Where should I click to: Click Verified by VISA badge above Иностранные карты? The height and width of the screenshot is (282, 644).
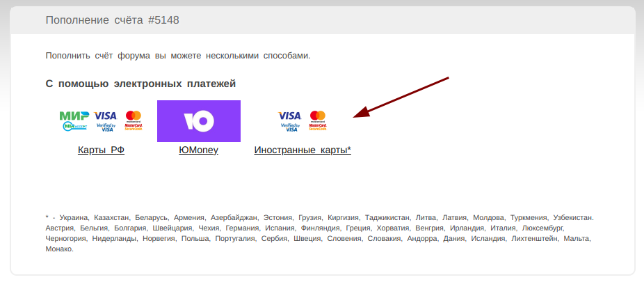pos(291,127)
